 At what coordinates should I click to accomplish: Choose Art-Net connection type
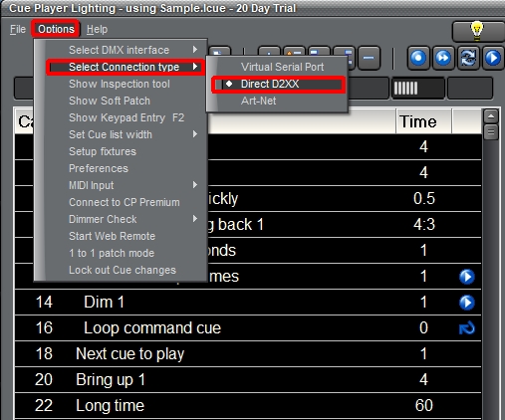click(x=259, y=101)
